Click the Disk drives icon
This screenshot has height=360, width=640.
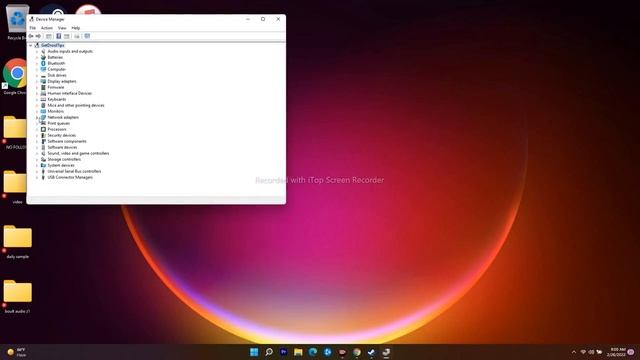click(43, 76)
